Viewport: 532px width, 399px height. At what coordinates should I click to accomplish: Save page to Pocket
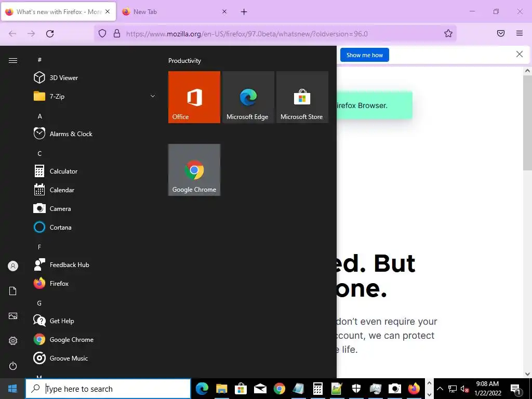[501, 33]
